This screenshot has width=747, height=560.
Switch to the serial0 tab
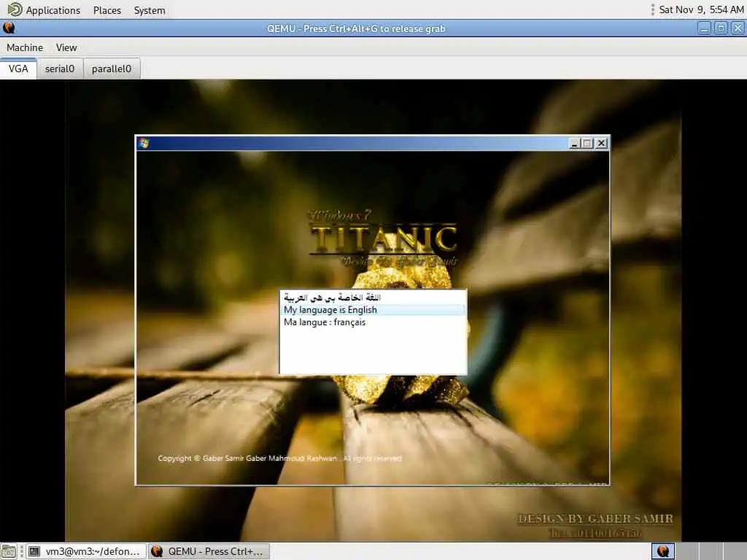click(x=60, y=69)
